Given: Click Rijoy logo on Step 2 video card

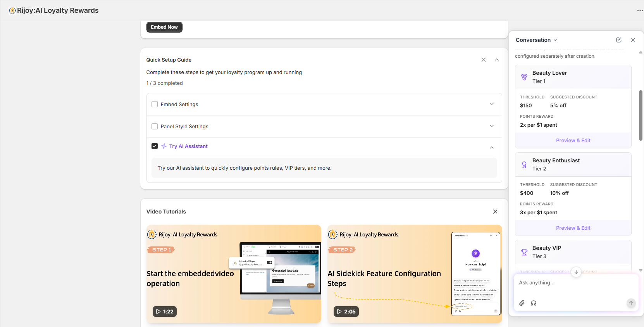Looking at the screenshot, I should coord(332,234).
